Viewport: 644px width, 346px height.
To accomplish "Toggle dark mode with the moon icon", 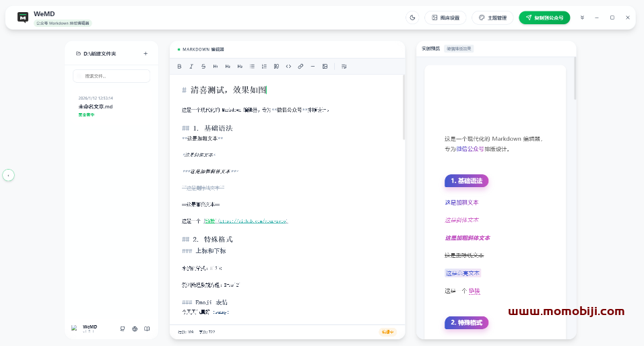I will pyautogui.click(x=412, y=18).
